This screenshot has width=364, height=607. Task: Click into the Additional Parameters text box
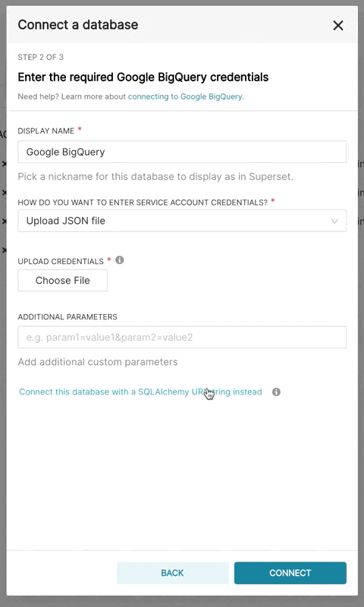point(182,337)
